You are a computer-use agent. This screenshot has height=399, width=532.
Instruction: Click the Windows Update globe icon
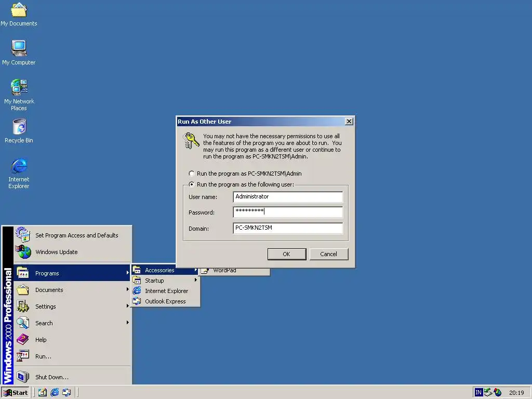point(23,252)
